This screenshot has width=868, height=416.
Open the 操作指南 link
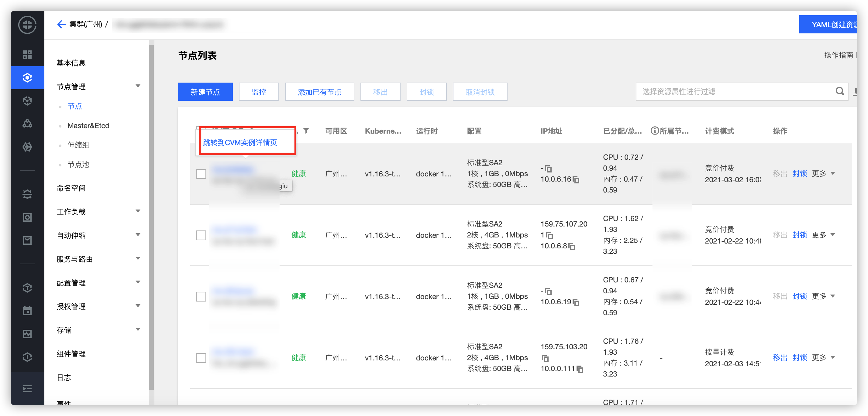838,55
